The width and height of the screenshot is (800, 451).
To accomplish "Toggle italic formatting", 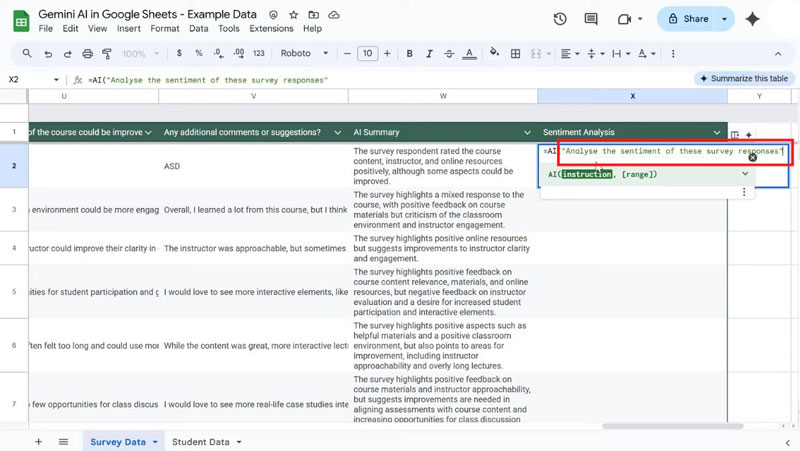I will [x=430, y=53].
